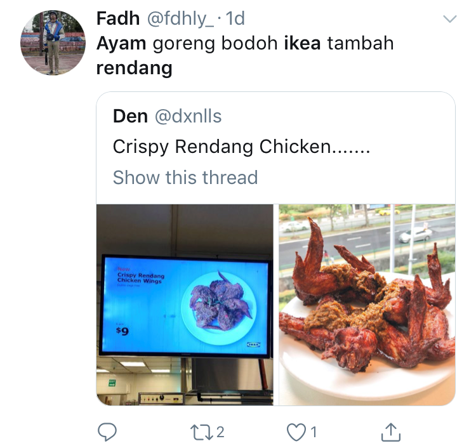Open Fadh's profile picture
The width and height of the screenshot is (476, 448).
(53, 43)
